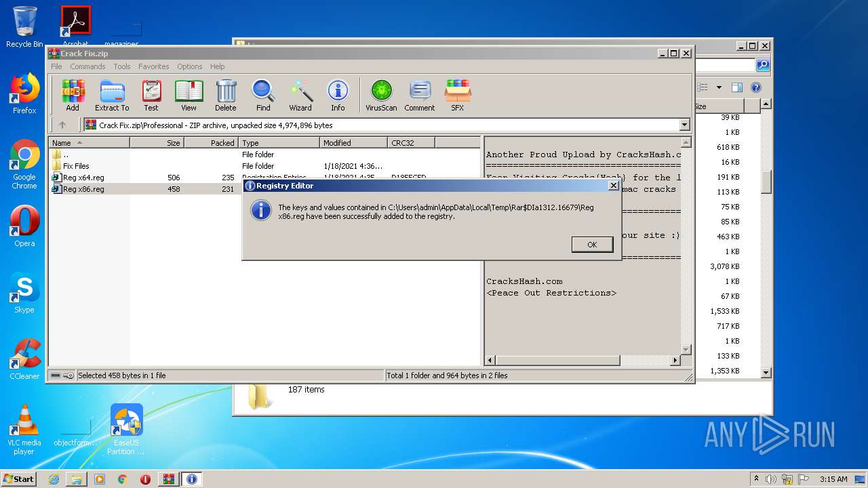Open Recycle Bin desktop icon

pos(24,27)
